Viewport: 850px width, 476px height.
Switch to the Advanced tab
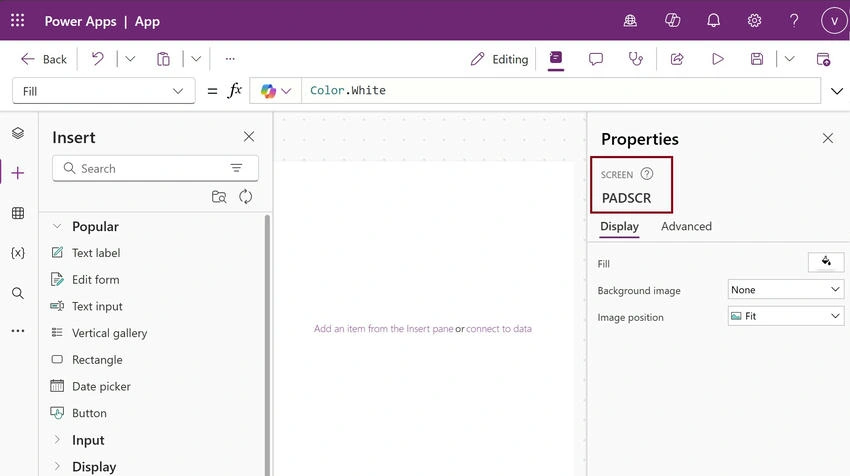[x=686, y=226]
